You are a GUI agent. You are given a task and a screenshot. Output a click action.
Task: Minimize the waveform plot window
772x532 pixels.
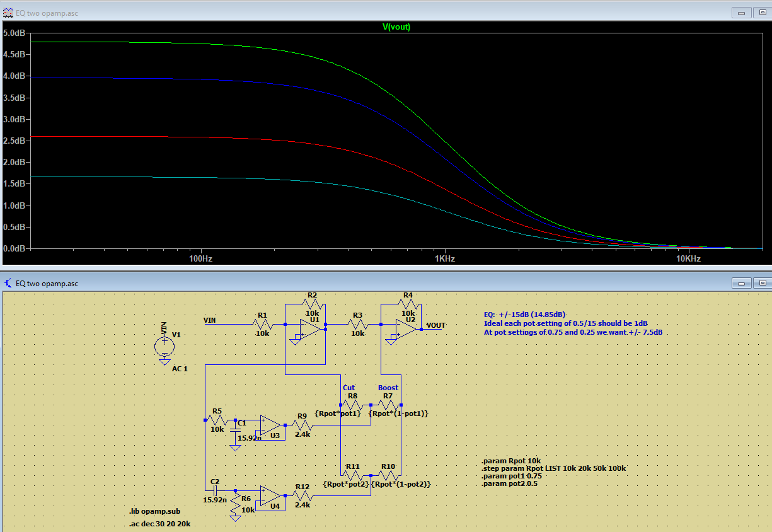click(741, 13)
